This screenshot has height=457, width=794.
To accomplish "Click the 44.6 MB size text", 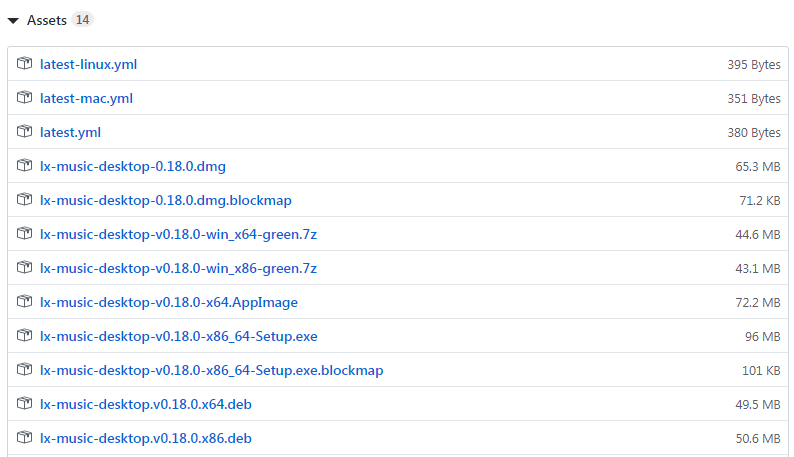I will 758,235.
